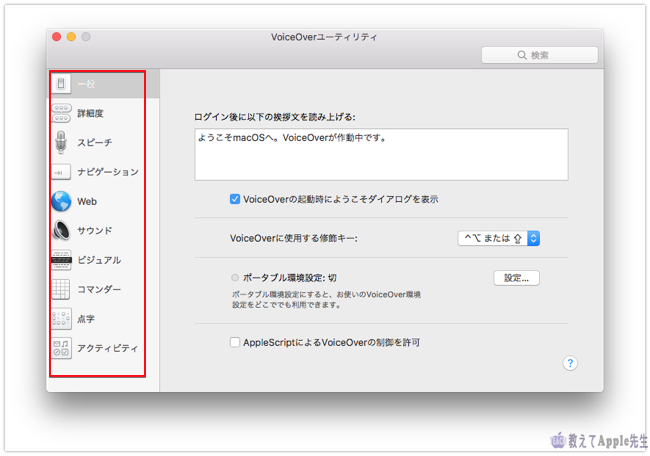Uncheck VoiceOverの起動時にようこそダイアログを表示
Viewport: 650px width, 456px height.
235,199
